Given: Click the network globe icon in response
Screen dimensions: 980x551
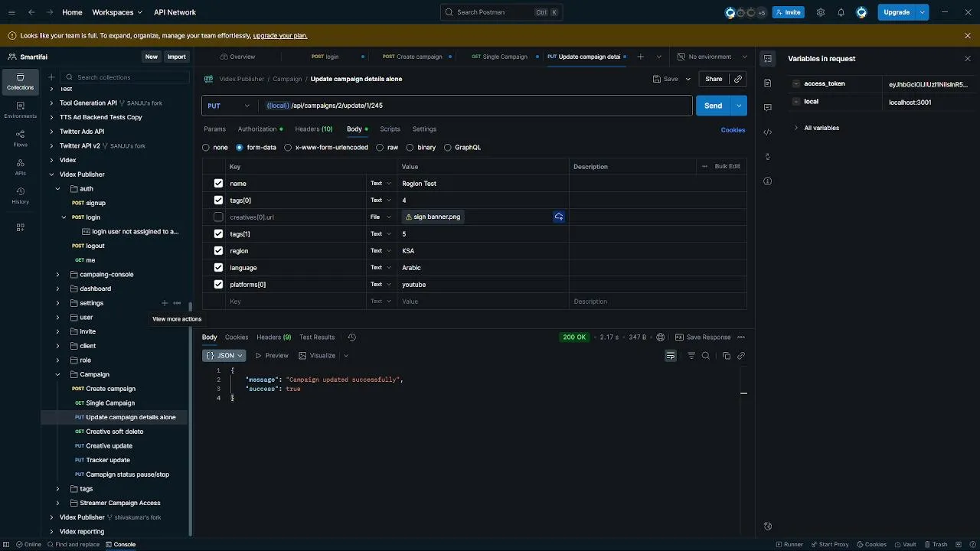Looking at the screenshot, I should coord(660,337).
